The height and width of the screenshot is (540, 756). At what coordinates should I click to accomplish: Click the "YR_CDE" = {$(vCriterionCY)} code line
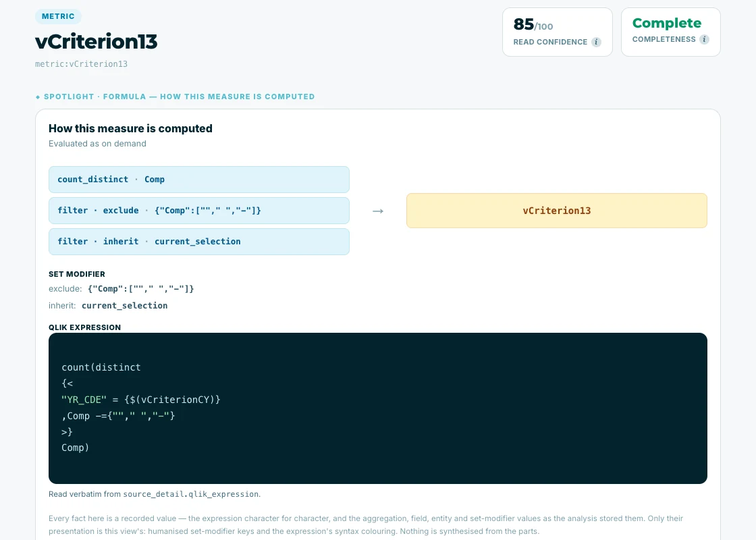click(141, 400)
